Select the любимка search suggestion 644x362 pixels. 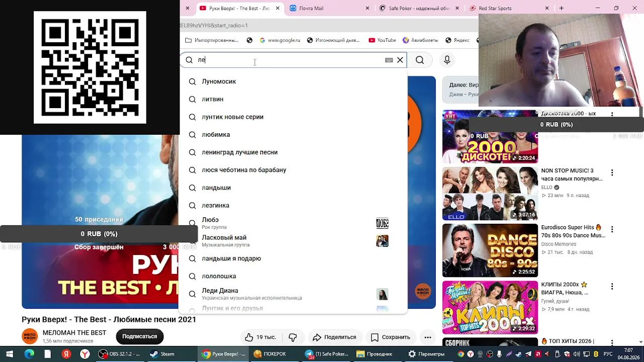pos(293,134)
